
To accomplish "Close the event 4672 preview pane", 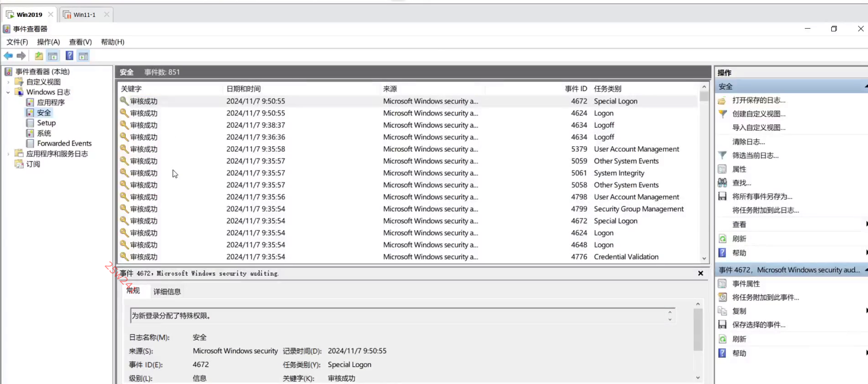I will pyautogui.click(x=700, y=273).
